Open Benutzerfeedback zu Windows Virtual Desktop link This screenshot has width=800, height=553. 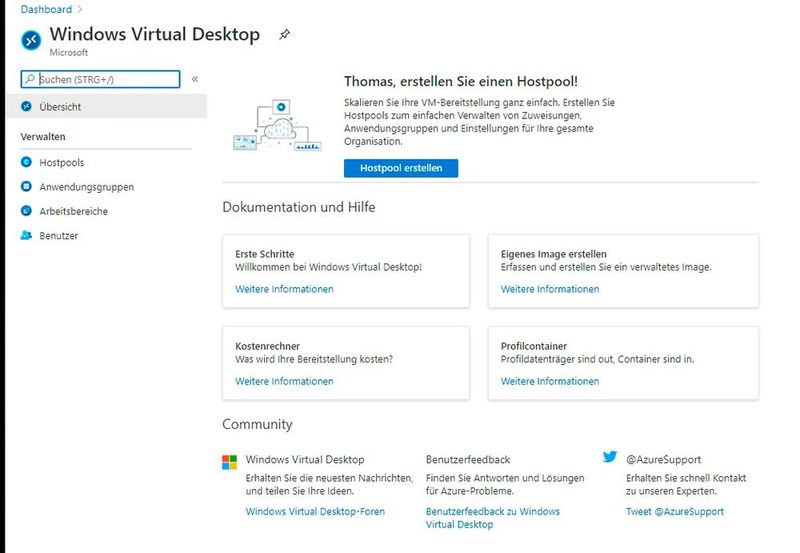493,518
